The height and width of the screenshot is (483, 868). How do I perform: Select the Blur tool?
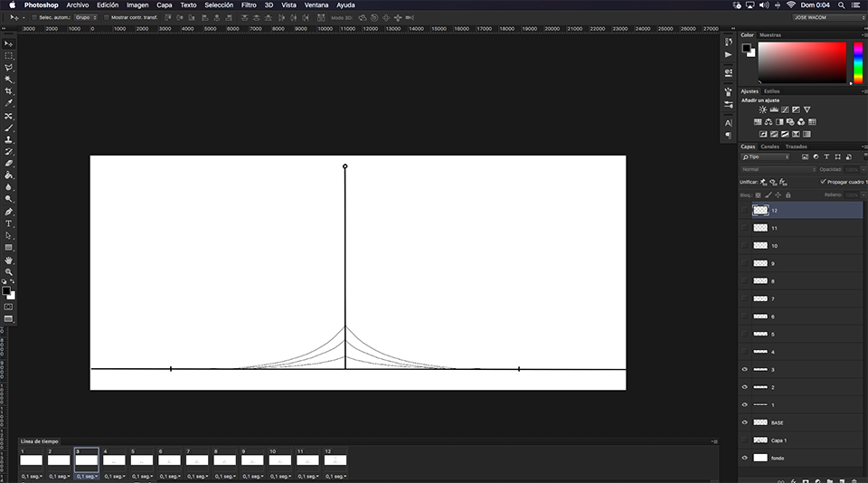tap(8, 187)
